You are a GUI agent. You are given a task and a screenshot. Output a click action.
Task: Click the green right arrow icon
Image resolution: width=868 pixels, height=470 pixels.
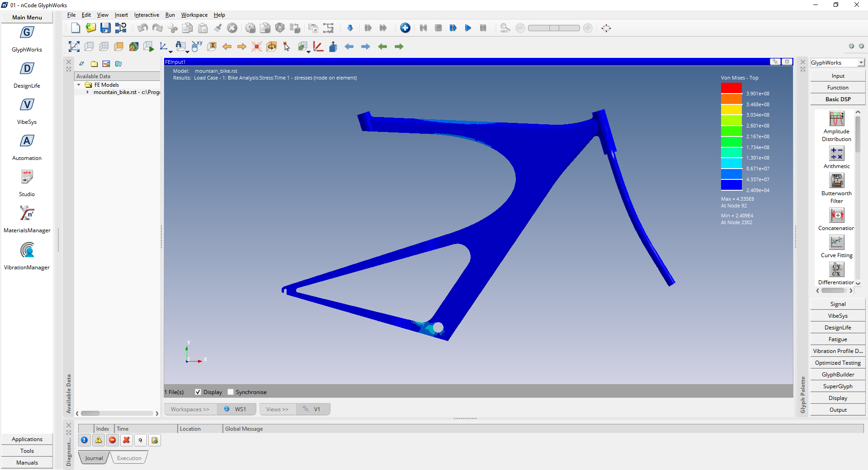399,47
